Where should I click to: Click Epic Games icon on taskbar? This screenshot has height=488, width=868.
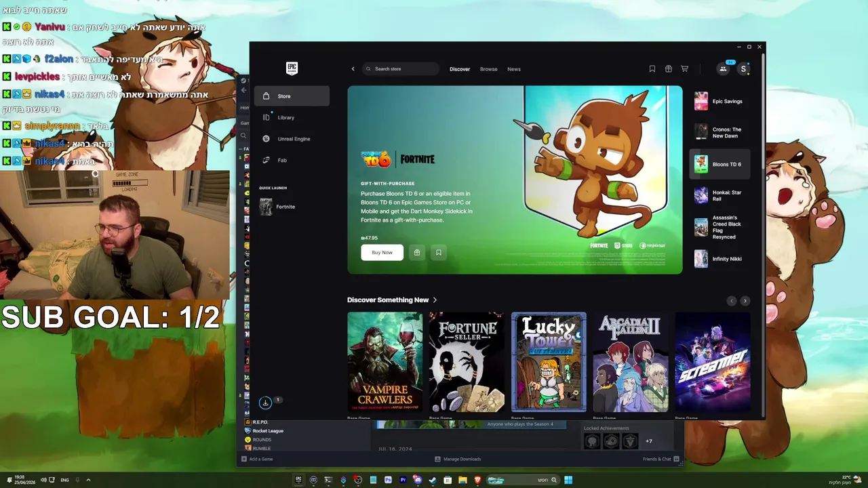[298, 480]
